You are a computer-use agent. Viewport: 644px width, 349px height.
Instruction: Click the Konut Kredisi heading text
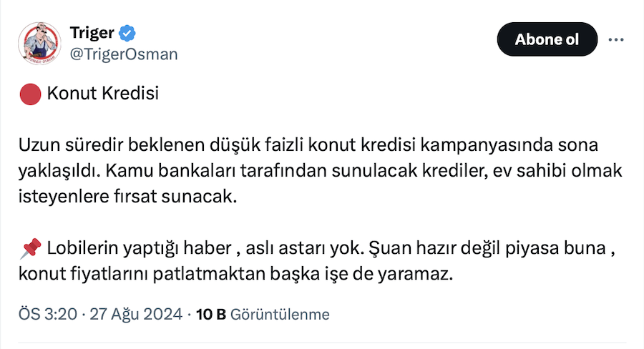tap(102, 94)
